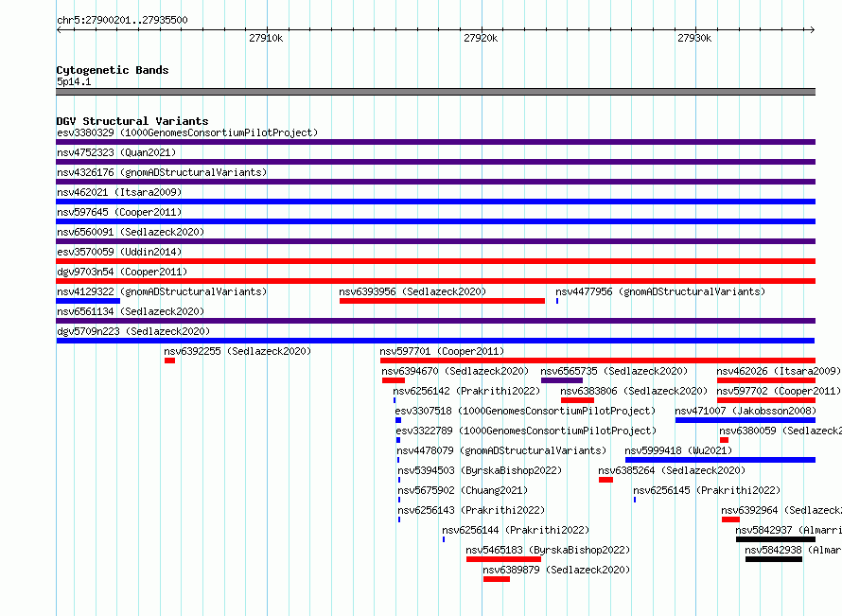Viewport: 842px width, 616px height.
Task: Open the nsv6256145 (Prakrithi2022) label
Action: (x=707, y=490)
